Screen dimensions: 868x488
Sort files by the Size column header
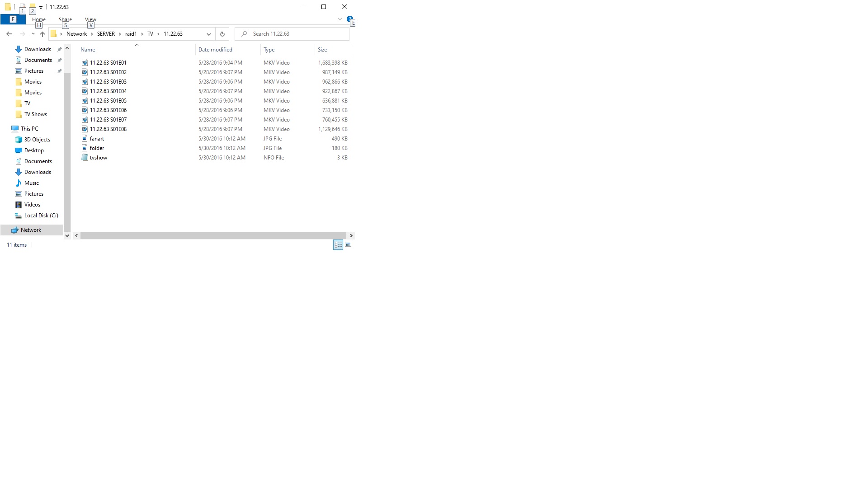322,50
